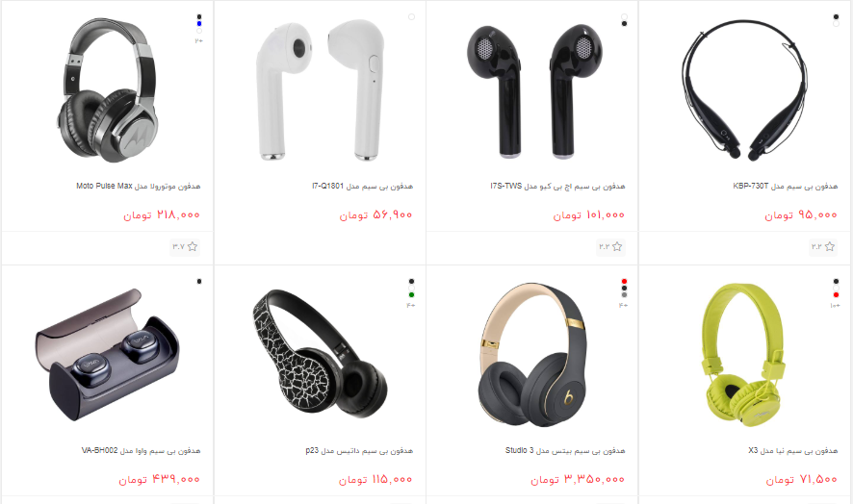Click the 439,000 toman price of VA-BH002
The image size is (853, 504).
tap(160, 479)
